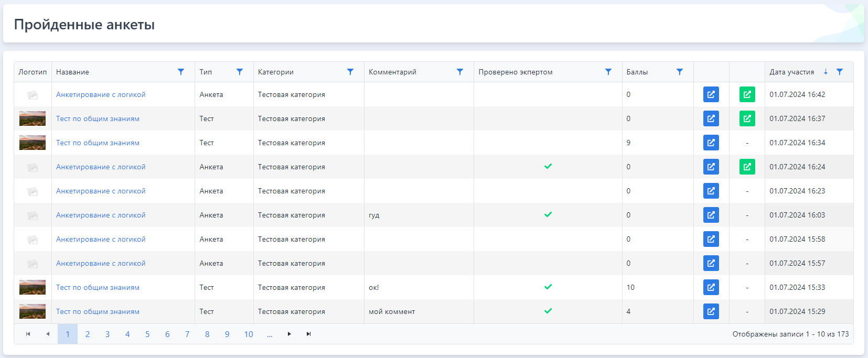This screenshot has height=358, width=868.
Task: Switch to page 10 in the pagination
Action: pos(249,334)
